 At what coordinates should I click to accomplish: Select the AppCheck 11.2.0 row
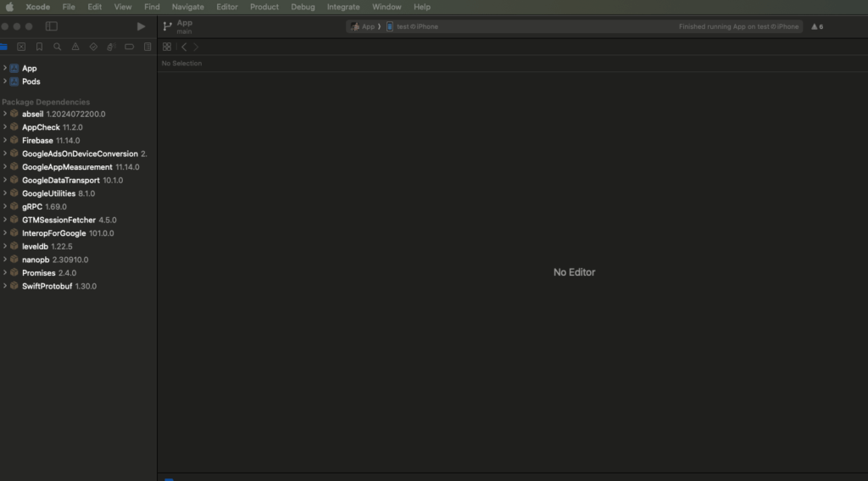(x=78, y=127)
